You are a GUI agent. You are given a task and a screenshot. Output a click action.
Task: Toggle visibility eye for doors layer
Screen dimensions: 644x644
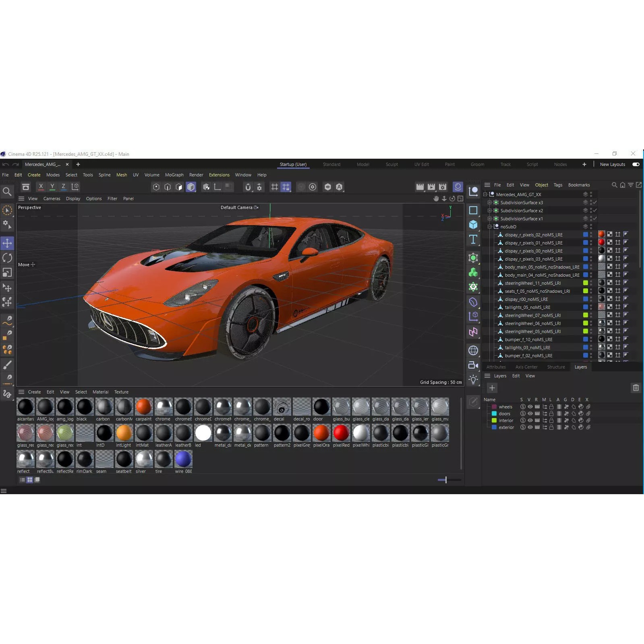pos(530,414)
